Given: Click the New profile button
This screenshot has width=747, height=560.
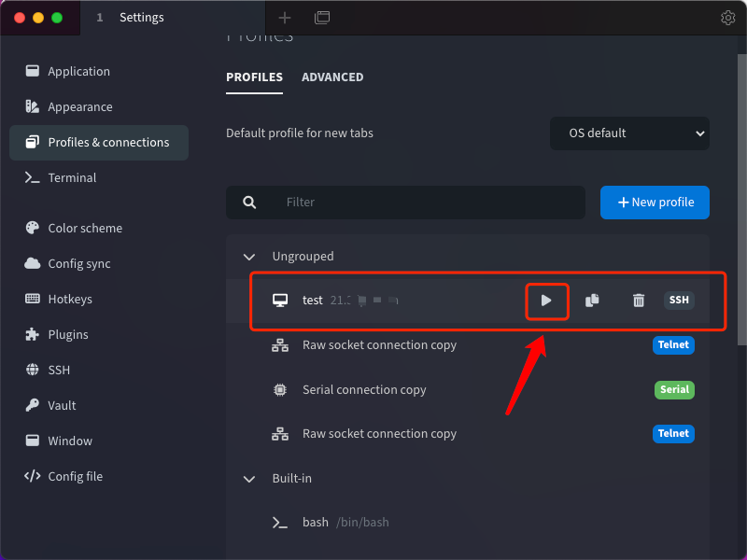Looking at the screenshot, I should point(655,203).
